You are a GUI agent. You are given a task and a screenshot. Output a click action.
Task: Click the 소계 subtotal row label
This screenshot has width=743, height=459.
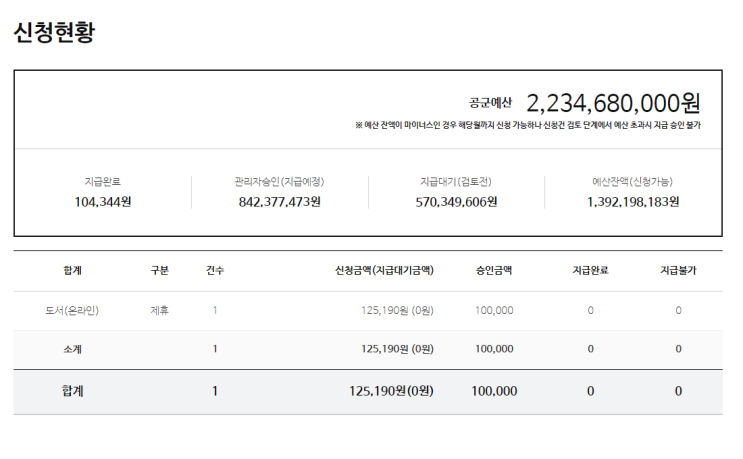pyautogui.click(x=72, y=349)
